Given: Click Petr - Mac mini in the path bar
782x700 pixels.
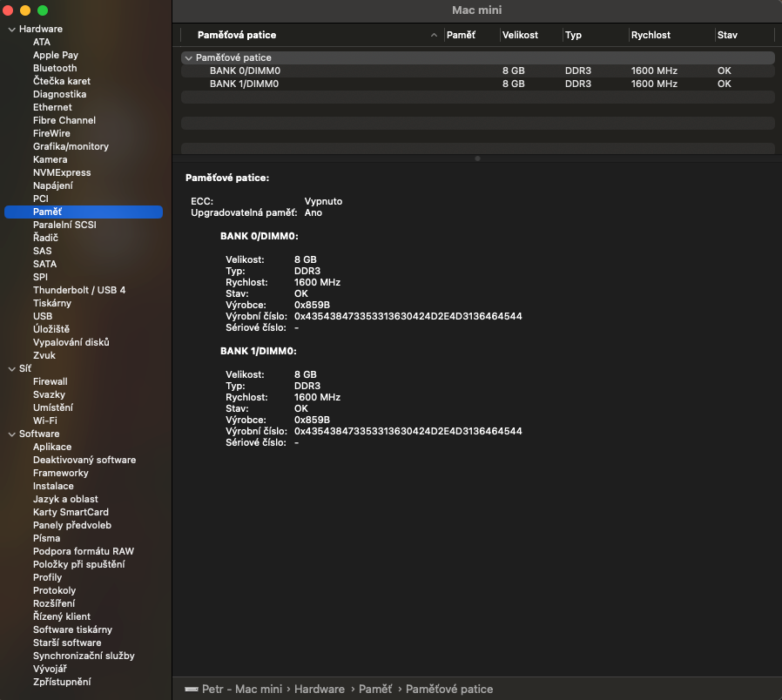Looking at the screenshot, I should (242, 689).
